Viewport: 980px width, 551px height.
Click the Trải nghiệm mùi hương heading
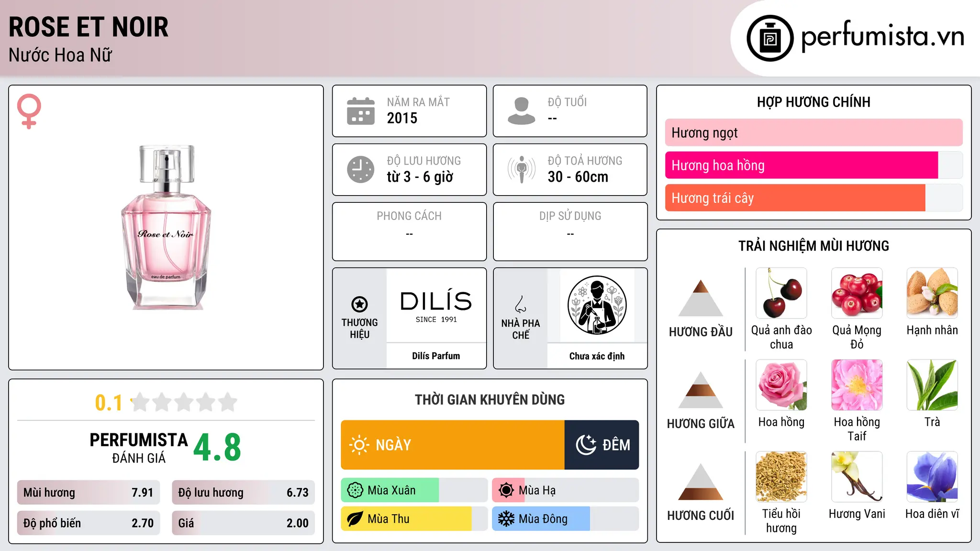[813, 246]
